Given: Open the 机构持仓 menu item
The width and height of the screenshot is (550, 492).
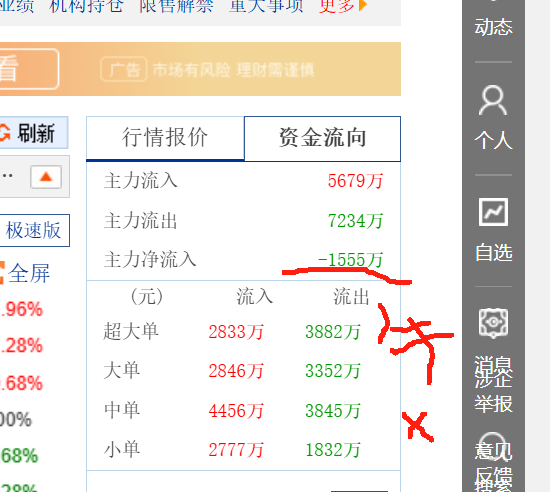Looking at the screenshot, I should (86, 5).
